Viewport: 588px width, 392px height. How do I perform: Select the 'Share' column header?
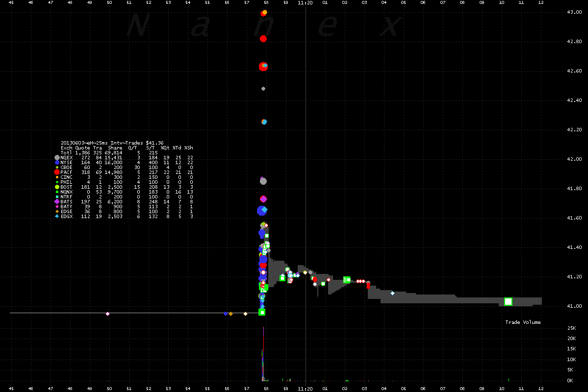pos(115,147)
